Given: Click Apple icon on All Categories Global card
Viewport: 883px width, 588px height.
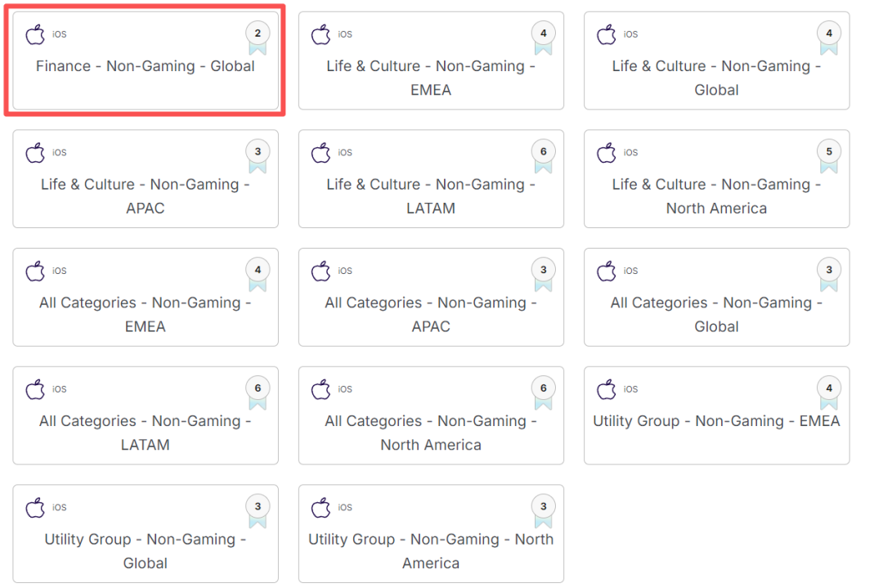Looking at the screenshot, I should [x=607, y=271].
